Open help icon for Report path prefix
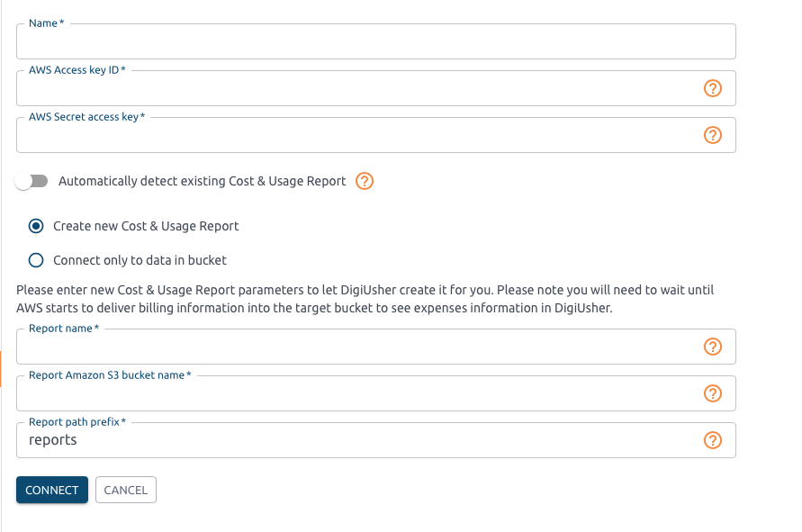The height and width of the screenshot is (532, 802). 713,440
